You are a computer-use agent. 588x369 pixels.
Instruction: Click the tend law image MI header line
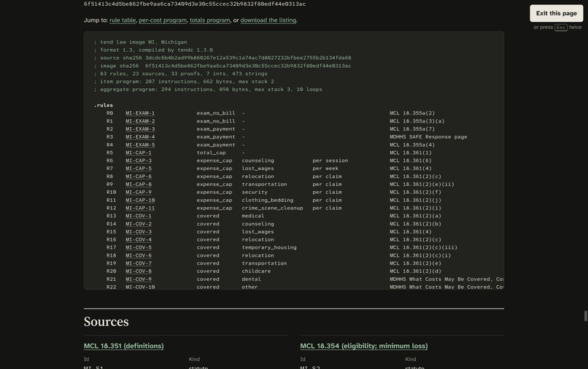(x=140, y=42)
